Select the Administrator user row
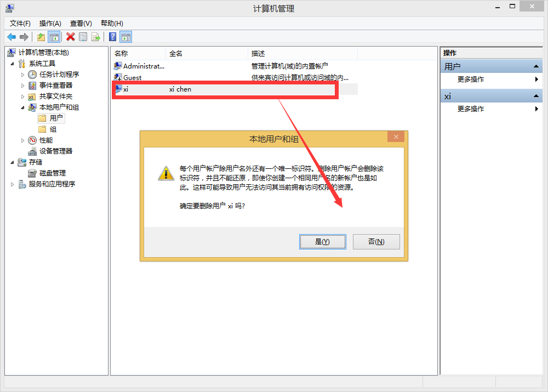The image size is (548, 392). tap(235, 66)
